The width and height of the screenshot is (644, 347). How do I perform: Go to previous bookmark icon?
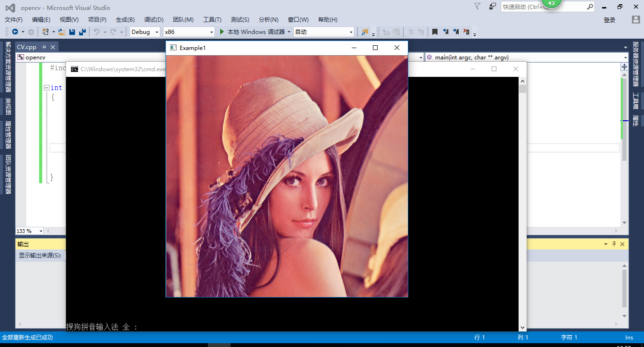click(x=446, y=32)
